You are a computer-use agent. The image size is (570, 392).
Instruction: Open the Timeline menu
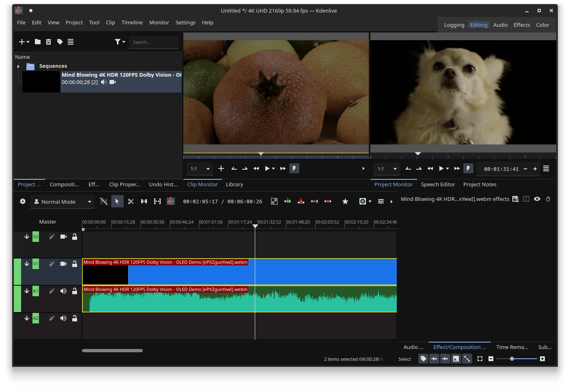tap(132, 23)
